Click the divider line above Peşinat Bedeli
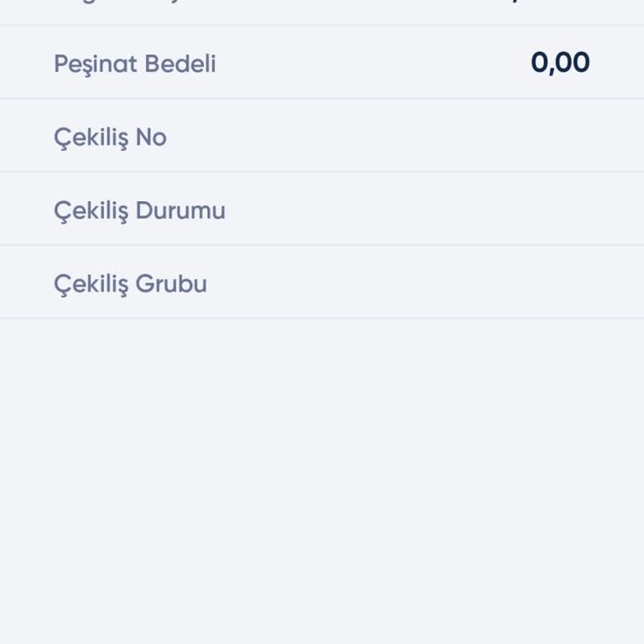 click(x=322, y=25)
